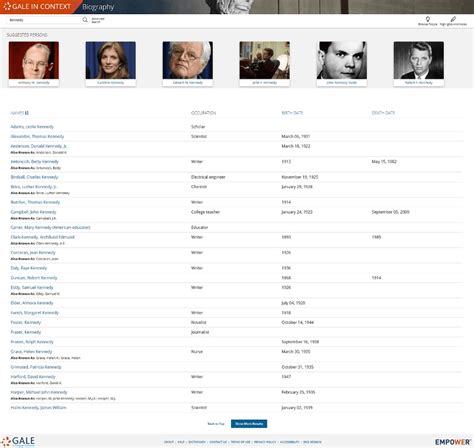The width and height of the screenshot is (474, 448).
Task: Click Birth Date column header
Action: click(292, 113)
